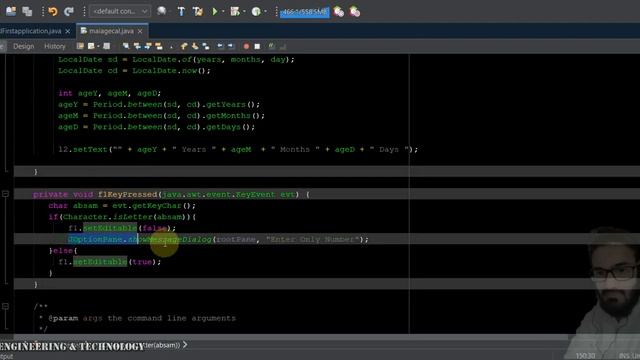The height and width of the screenshot is (360, 640).
Task: Close the Firstapplication.java tab
Action: [68, 31]
